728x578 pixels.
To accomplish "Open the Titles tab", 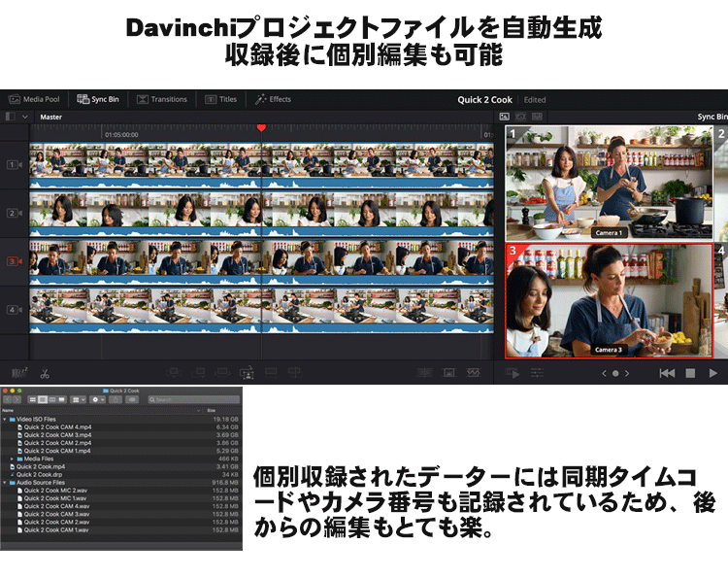I will tap(221, 99).
